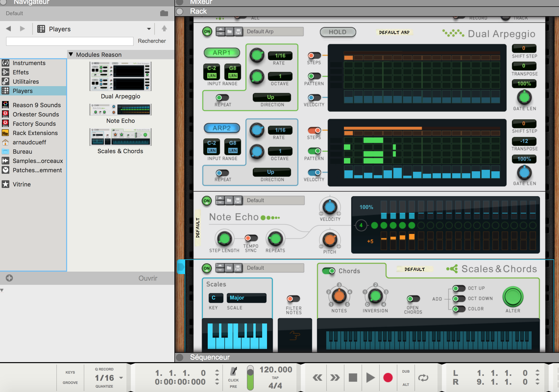Open the Major scale selector

[x=246, y=298]
